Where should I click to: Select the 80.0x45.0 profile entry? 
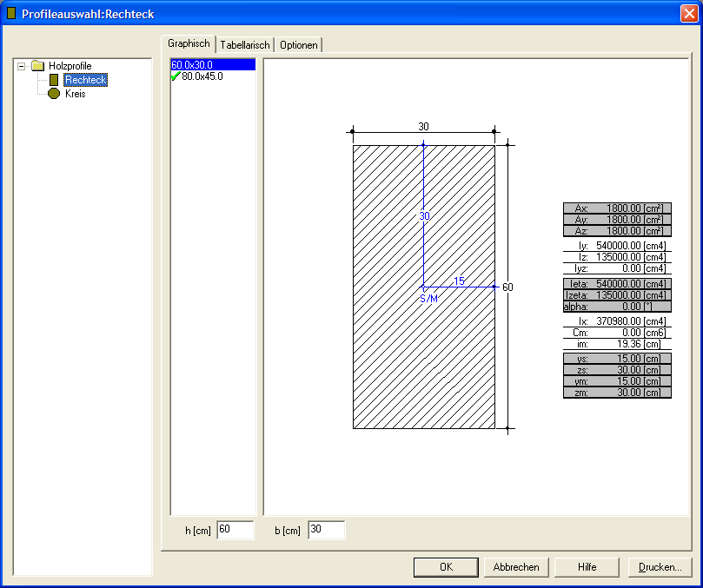click(x=202, y=76)
